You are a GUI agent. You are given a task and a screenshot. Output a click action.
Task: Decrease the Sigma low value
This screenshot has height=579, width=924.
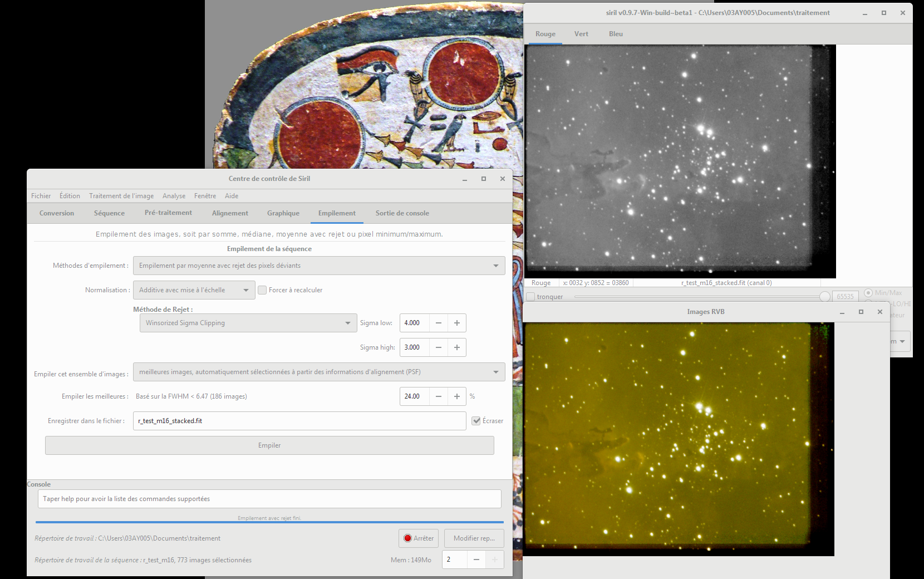click(439, 323)
